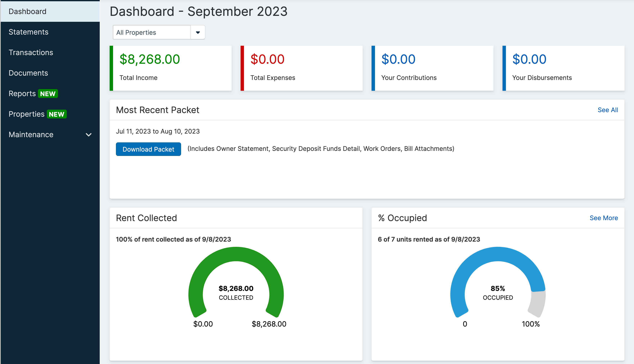Click the green rent collected gauge
634x364 pixels.
(x=236, y=254)
